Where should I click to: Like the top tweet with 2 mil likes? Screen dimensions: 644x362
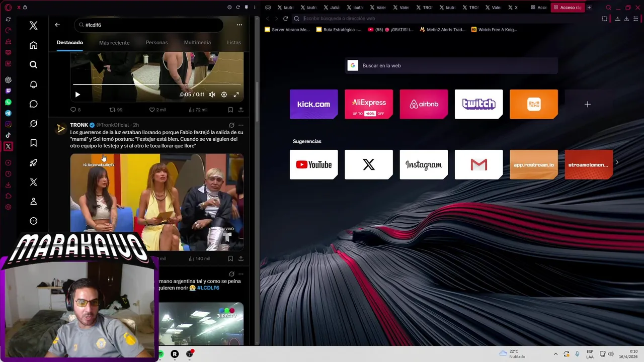click(157, 110)
